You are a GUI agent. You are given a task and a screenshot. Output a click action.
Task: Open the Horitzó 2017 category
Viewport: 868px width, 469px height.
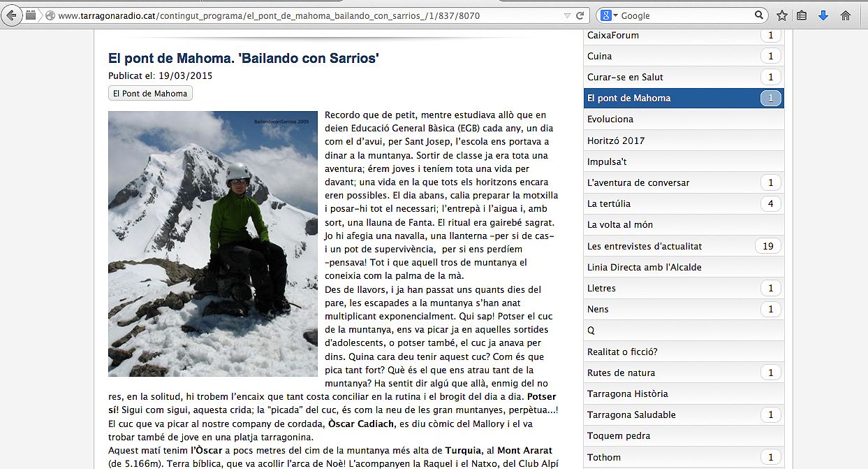[684, 140]
